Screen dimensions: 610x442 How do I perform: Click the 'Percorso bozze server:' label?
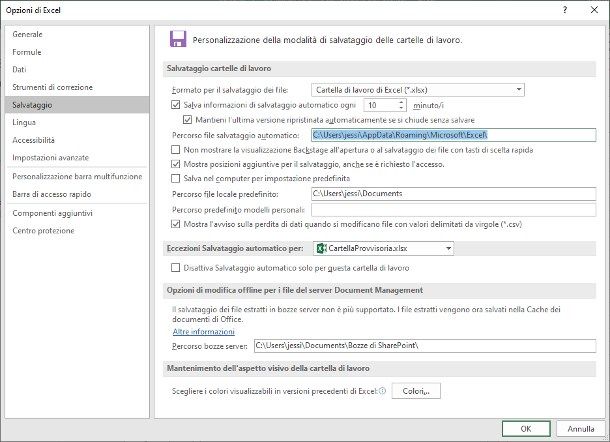(210, 346)
